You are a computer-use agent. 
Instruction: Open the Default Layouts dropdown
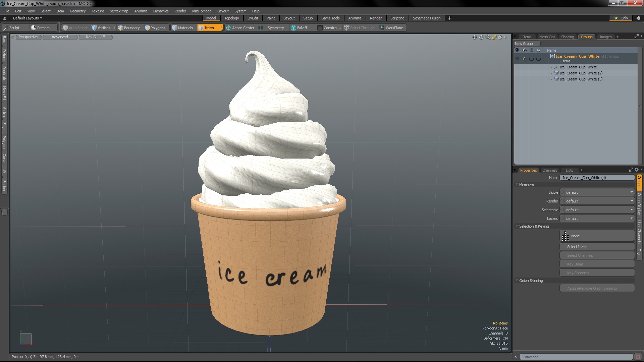click(28, 18)
